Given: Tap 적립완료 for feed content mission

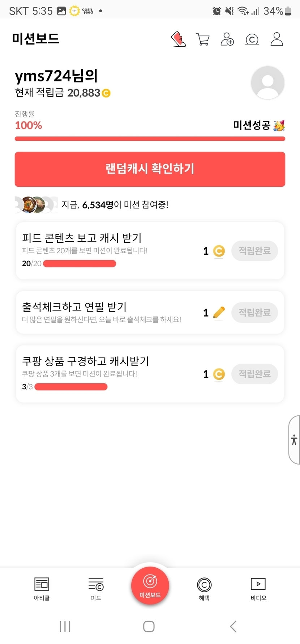Looking at the screenshot, I should point(254,251).
